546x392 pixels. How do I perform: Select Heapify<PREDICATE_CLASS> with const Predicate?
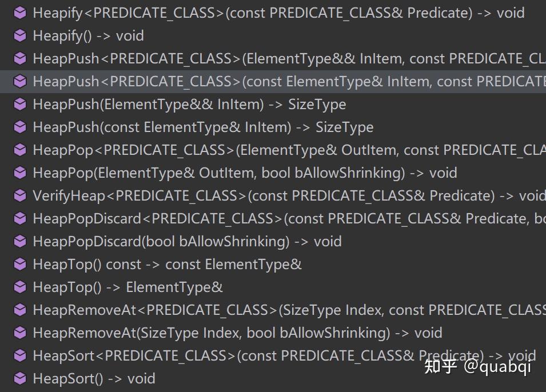coord(278,13)
